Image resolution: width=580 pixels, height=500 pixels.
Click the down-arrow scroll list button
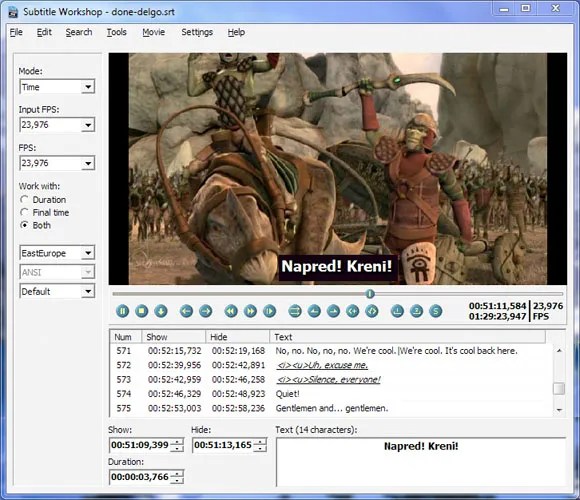pos(161,311)
